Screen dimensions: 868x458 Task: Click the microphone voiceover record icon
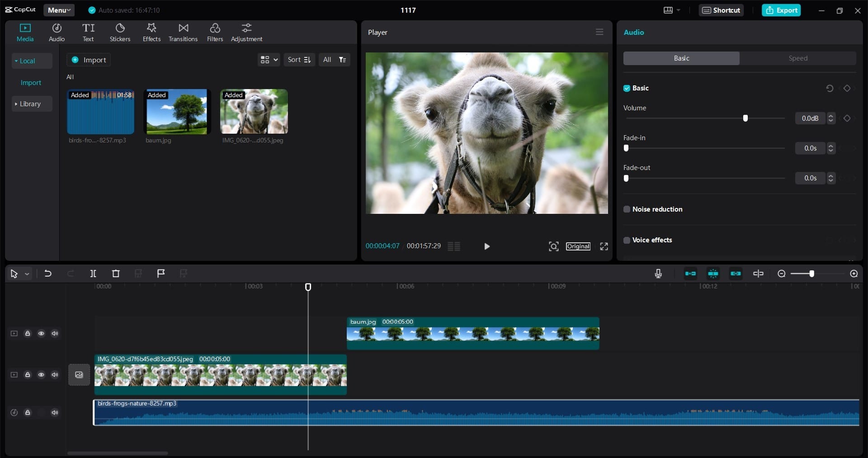[658, 274]
